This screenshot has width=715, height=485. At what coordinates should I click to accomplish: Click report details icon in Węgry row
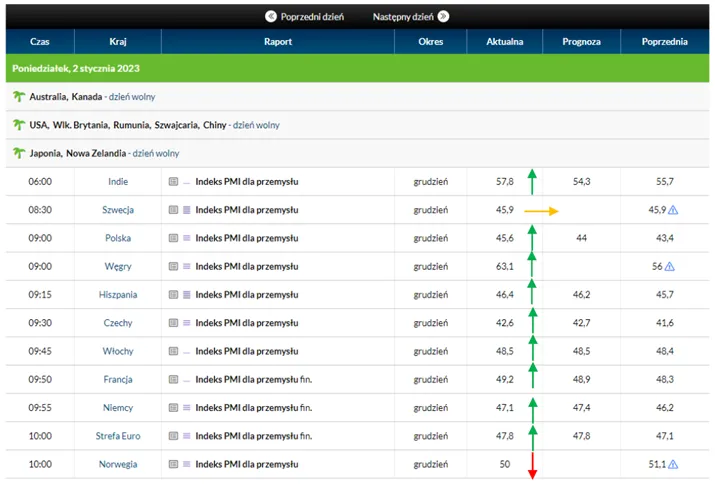pos(173,266)
